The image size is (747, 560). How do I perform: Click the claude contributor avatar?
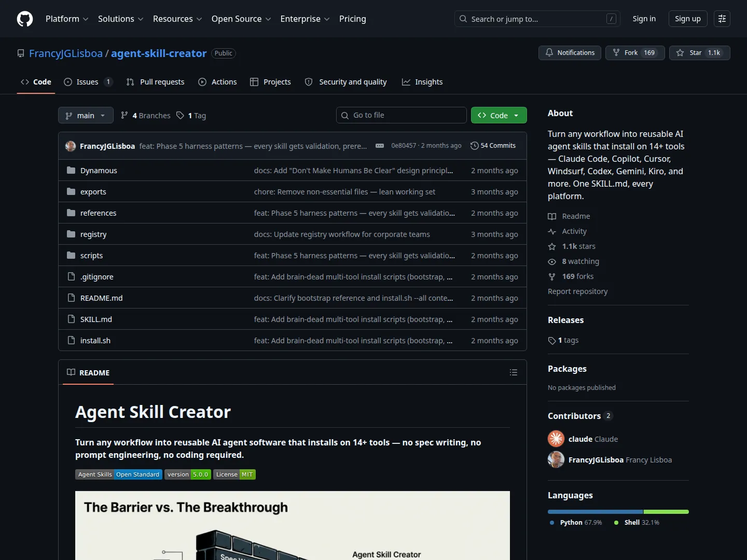pyautogui.click(x=556, y=439)
